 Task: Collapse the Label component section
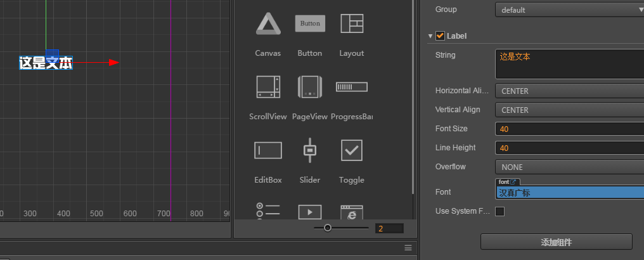431,36
